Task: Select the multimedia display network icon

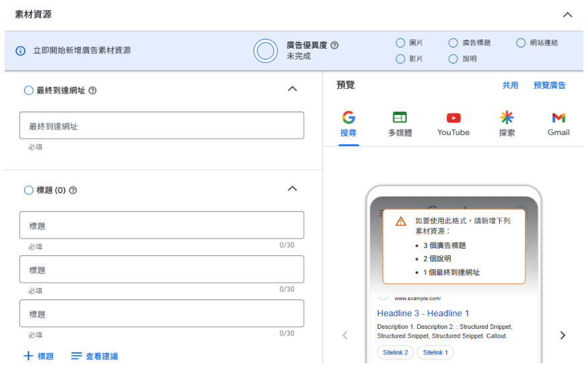Action: tap(399, 118)
